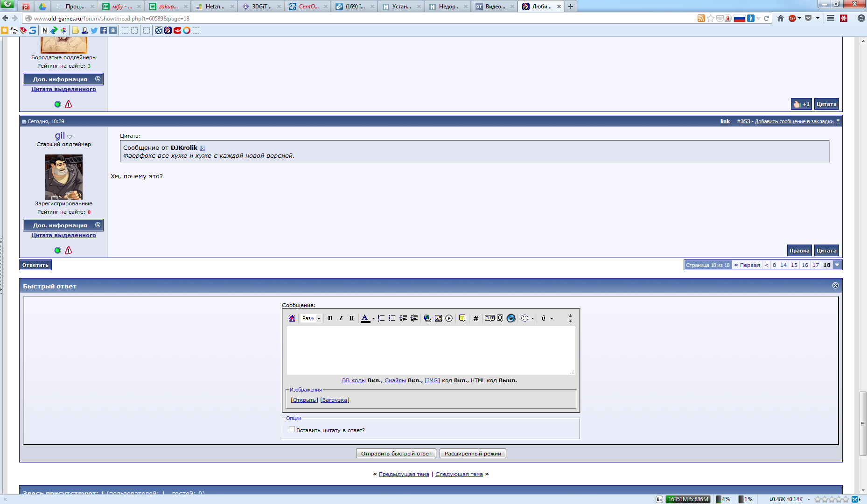Click into the quick reply message text area
This screenshot has width=867, height=504.
coord(431,350)
